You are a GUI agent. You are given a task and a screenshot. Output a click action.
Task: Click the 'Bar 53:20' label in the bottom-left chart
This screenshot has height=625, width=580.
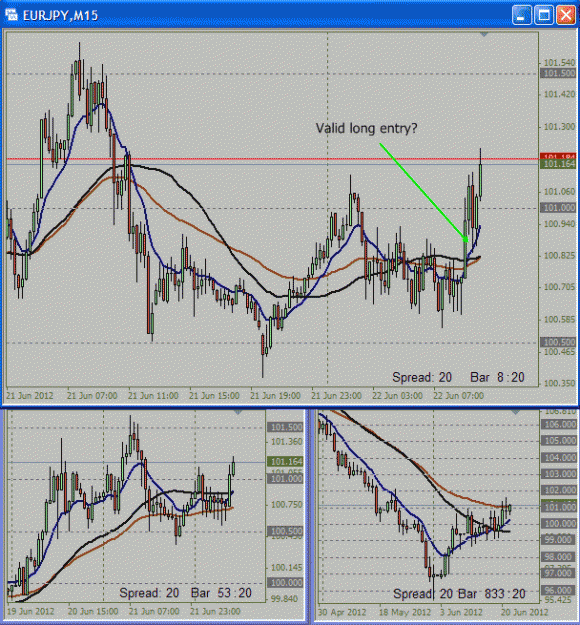click(221, 593)
